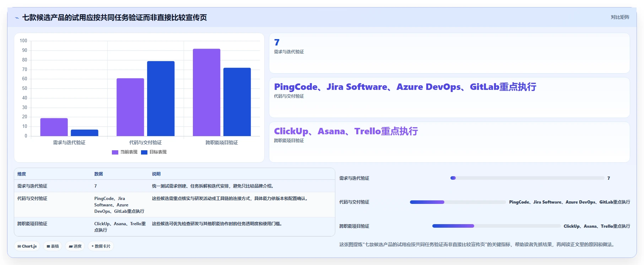This screenshot has width=644, height=265.
Task: Click the small icon left of the title
Action: click(17, 18)
